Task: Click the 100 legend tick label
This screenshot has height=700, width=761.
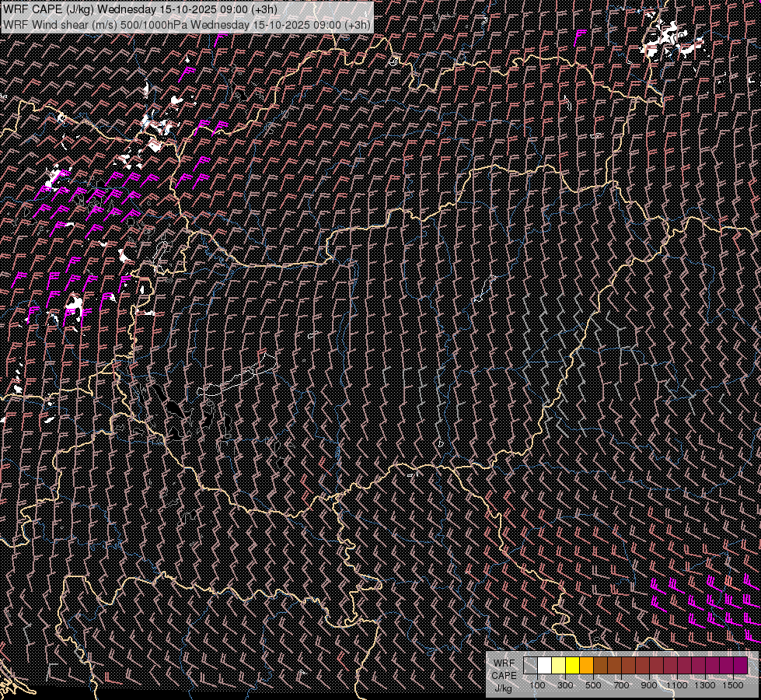Action: [x=537, y=685]
